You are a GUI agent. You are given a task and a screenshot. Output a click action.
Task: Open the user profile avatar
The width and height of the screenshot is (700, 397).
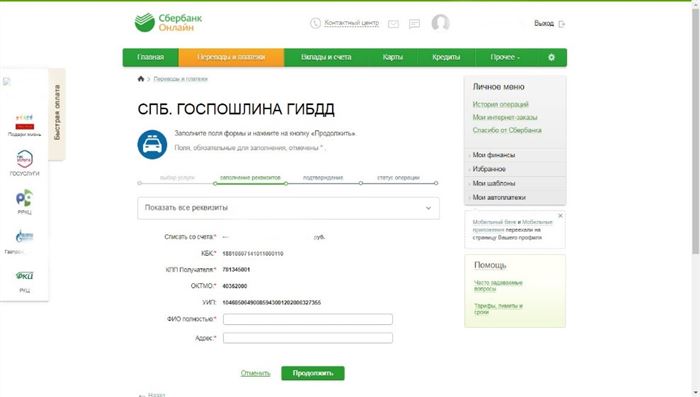[440, 22]
